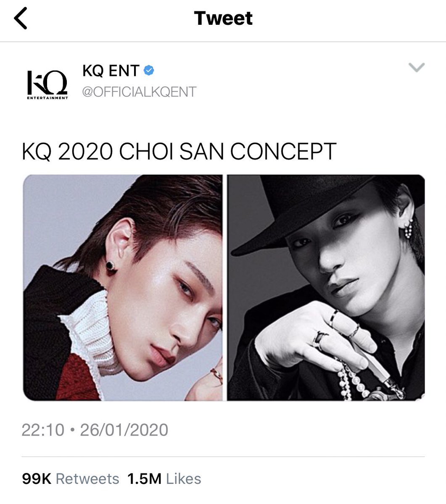Expand the tweet options chevron
The height and width of the screenshot is (504, 446).
[x=417, y=68]
